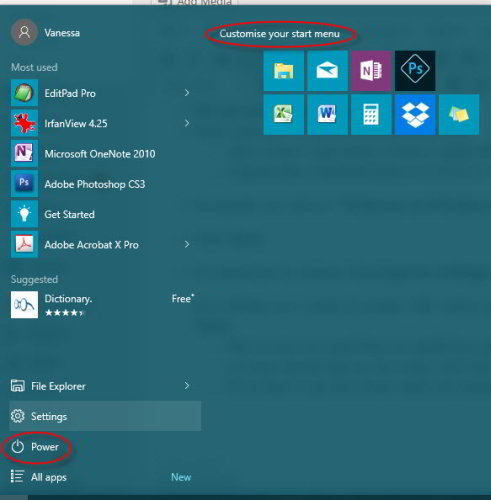Open the Mail tile
This screenshot has height=500, width=491.
coord(327,71)
